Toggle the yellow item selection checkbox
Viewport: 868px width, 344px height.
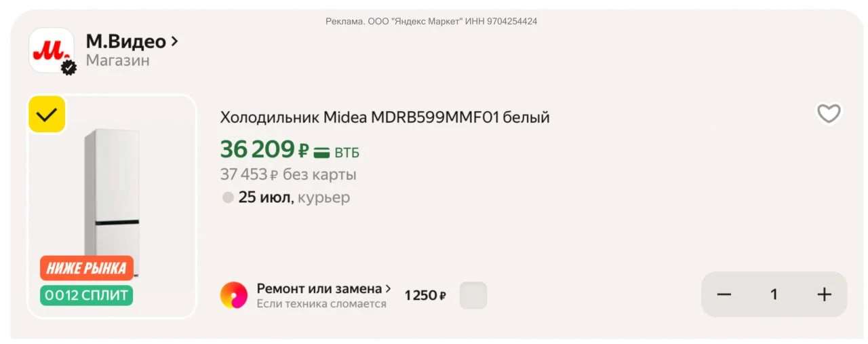(x=47, y=115)
